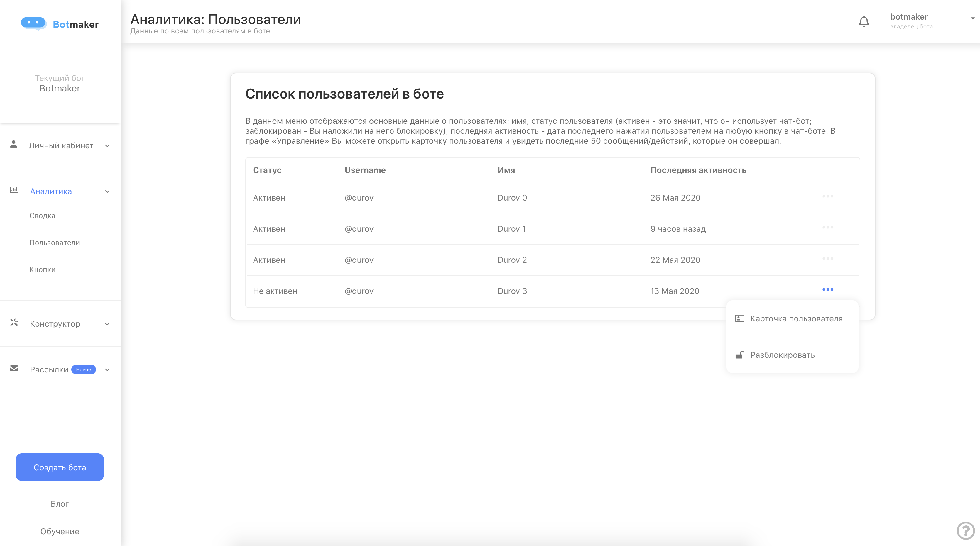Viewport: 980px width, 546px height.
Task: Click the Создать бота button
Action: [x=60, y=467]
